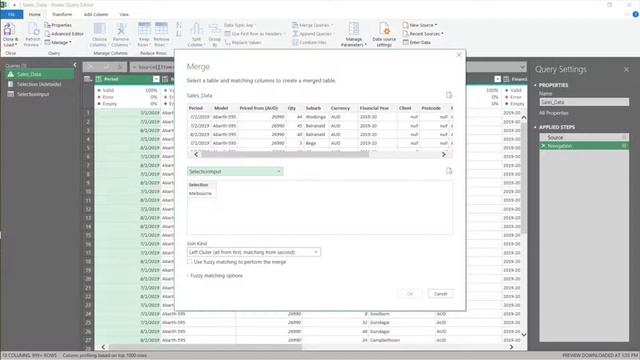Click the formula bar cancel X icon

tap(91, 67)
